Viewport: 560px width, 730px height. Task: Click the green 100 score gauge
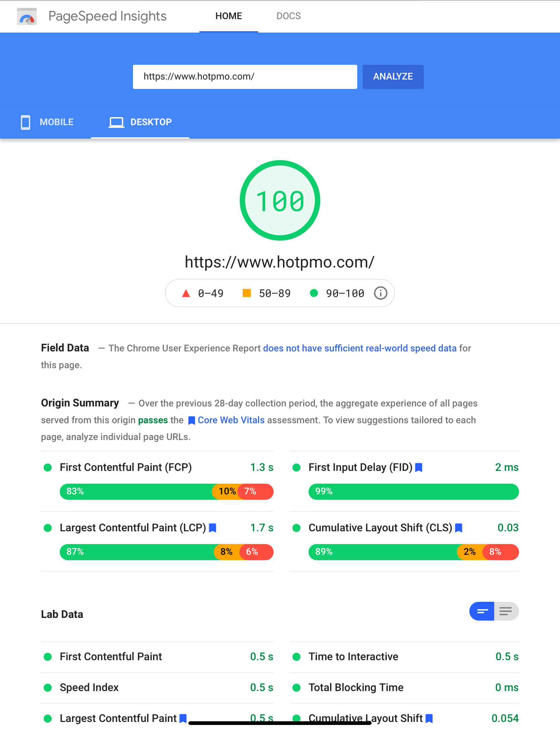coord(280,200)
